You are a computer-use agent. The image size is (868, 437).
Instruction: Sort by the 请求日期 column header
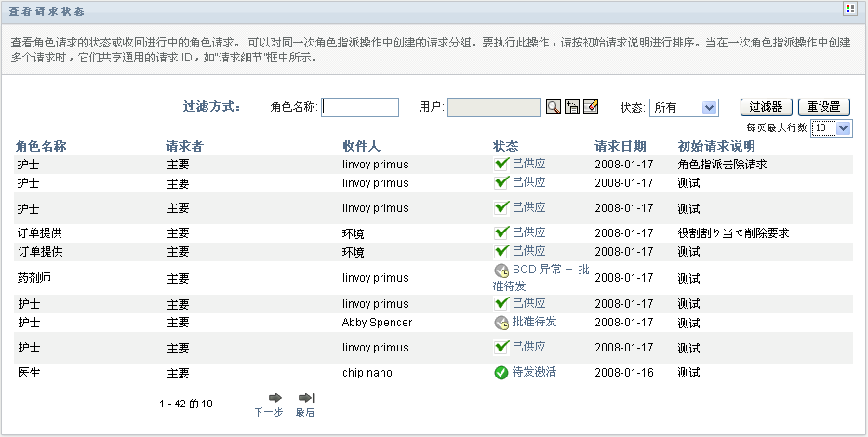point(620,146)
